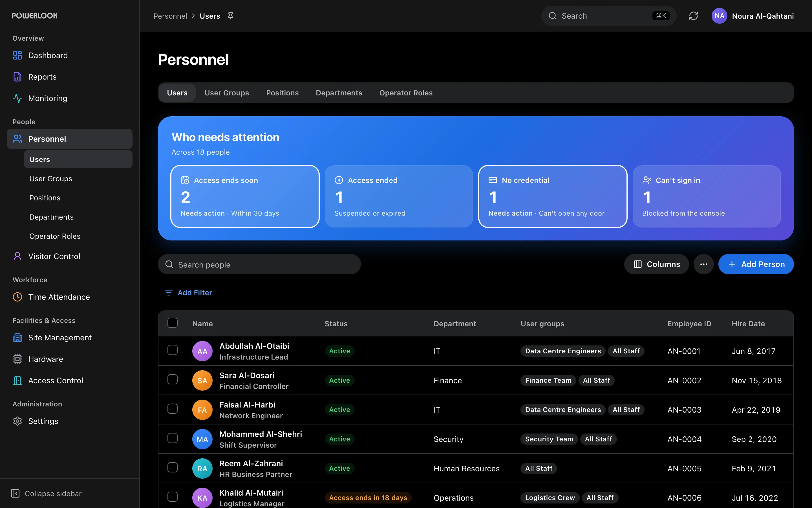Check the box for Abdullah Al-Otaibi
Viewport: 812px width, 508px height.
point(173,350)
